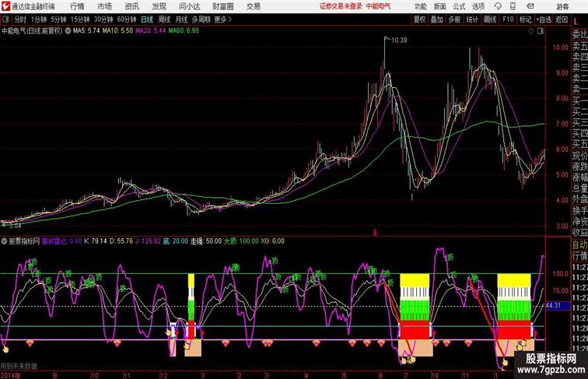Switch to 周线 weekly tab
The image size is (588, 379).
coord(164,19)
